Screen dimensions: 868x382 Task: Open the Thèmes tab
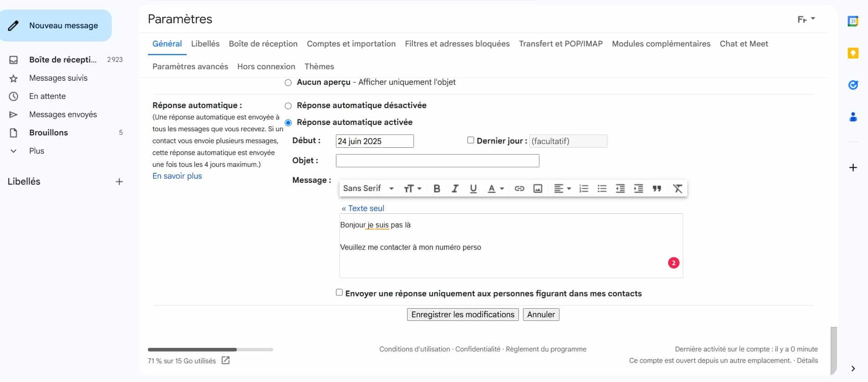coord(319,67)
